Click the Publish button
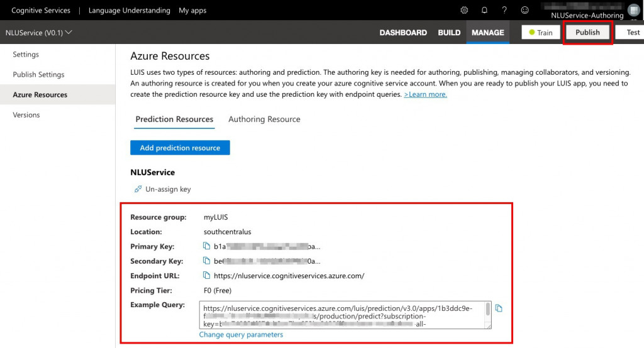 click(587, 32)
